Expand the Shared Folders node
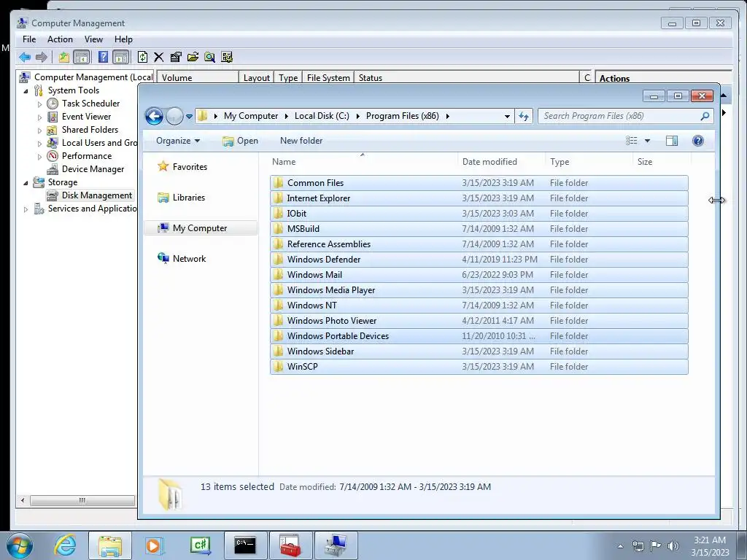 click(x=39, y=130)
